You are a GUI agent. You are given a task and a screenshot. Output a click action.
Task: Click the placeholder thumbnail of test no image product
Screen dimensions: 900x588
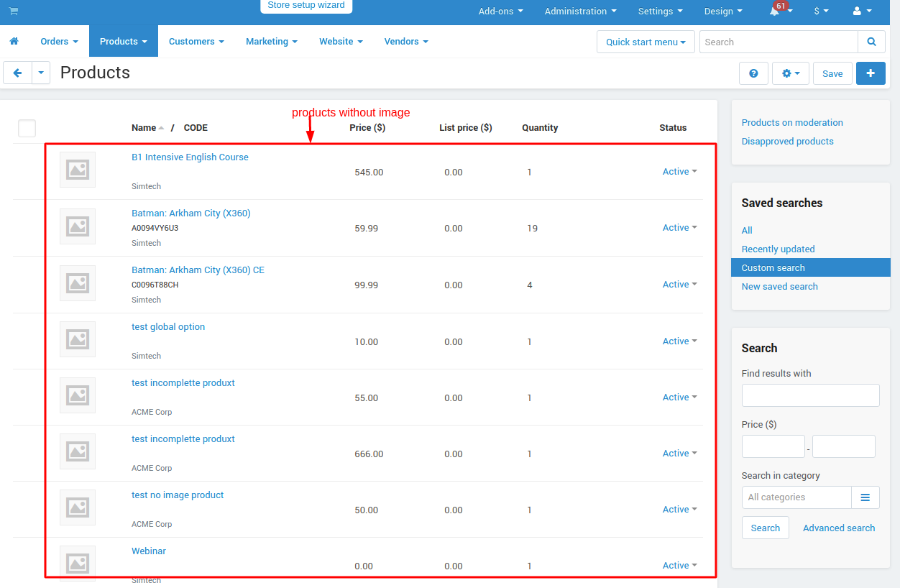pos(78,507)
